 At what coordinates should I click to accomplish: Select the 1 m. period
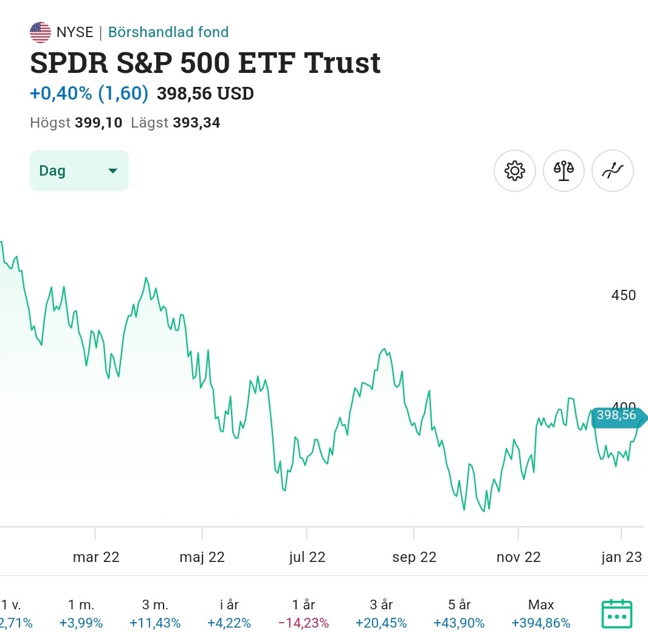tap(81, 614)
